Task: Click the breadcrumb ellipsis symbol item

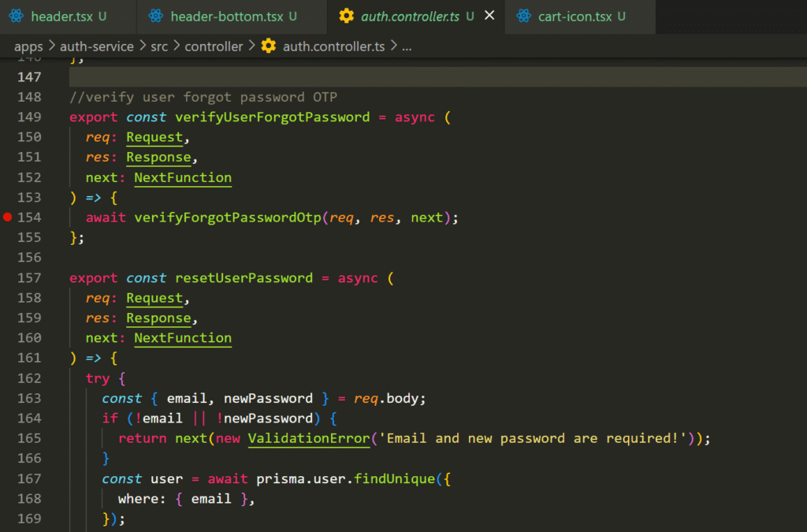Action: (x=407, y=46)
